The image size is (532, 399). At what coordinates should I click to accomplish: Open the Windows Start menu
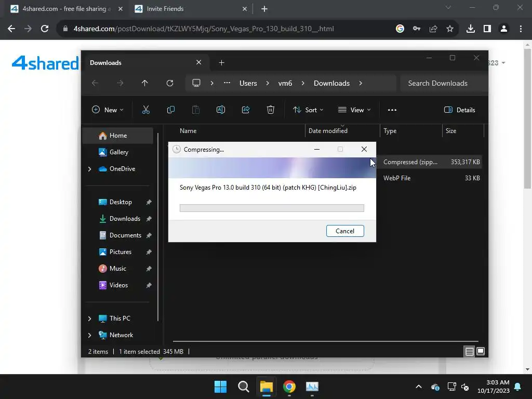point(220,387)
